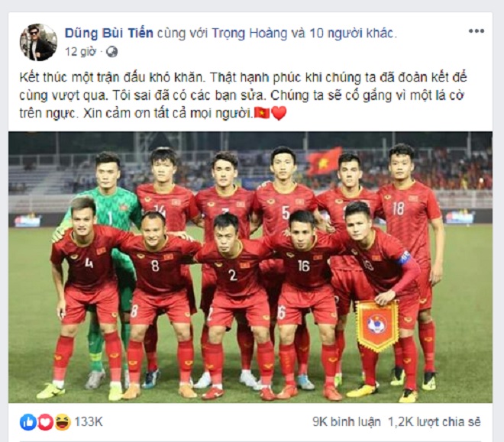Click the blue Like reaction icon
The image size is (504, 442).
pyautogui.click(x=28, y=422)
